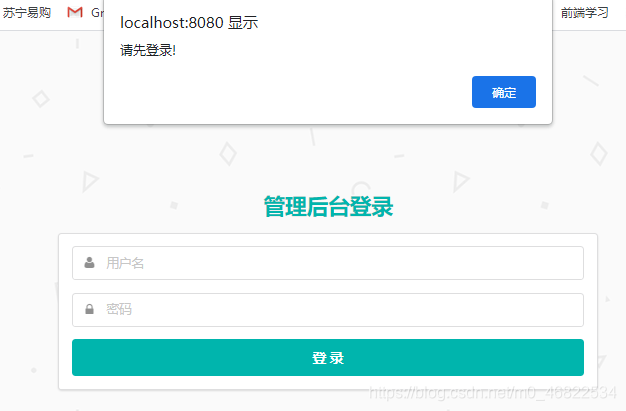Screen dimensions: 626x411
Task: Click the 请先登录! alert message
Action: (148, 50)
